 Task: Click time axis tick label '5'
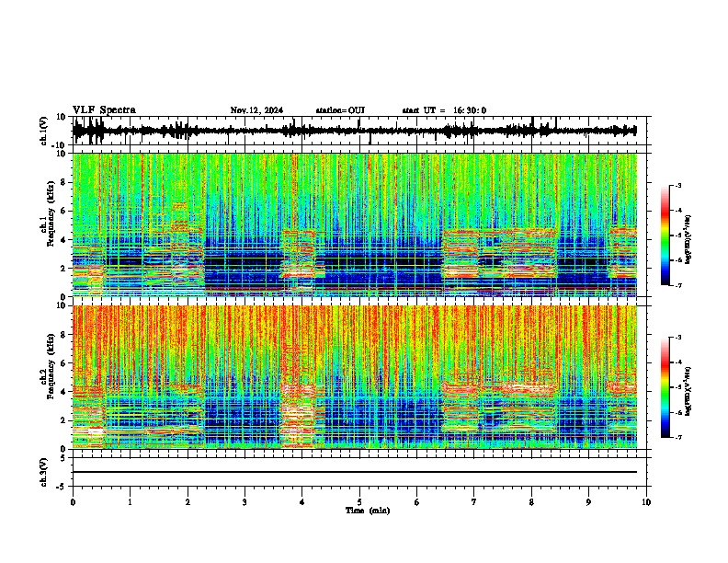(359, 502)
